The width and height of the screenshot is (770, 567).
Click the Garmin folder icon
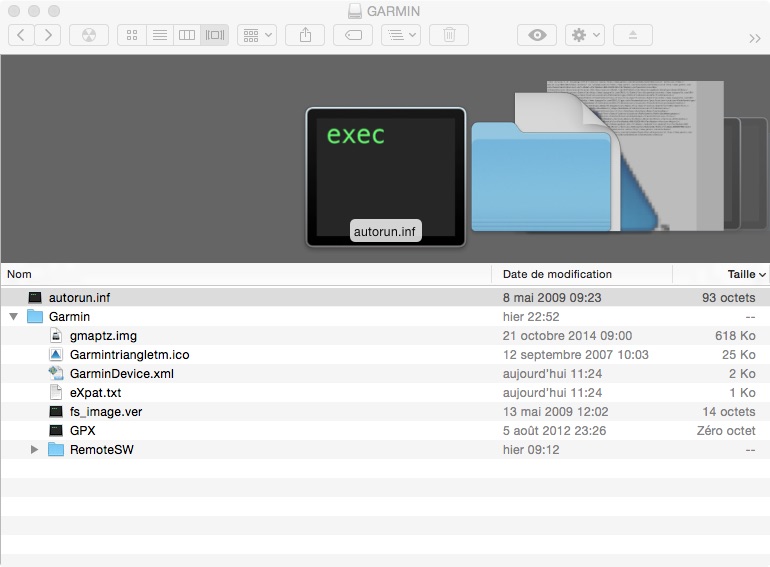pos(35,316)
